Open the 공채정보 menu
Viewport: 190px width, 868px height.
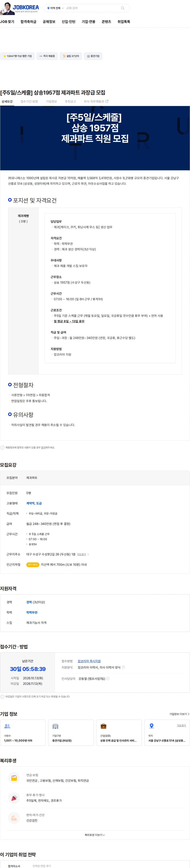49,22
